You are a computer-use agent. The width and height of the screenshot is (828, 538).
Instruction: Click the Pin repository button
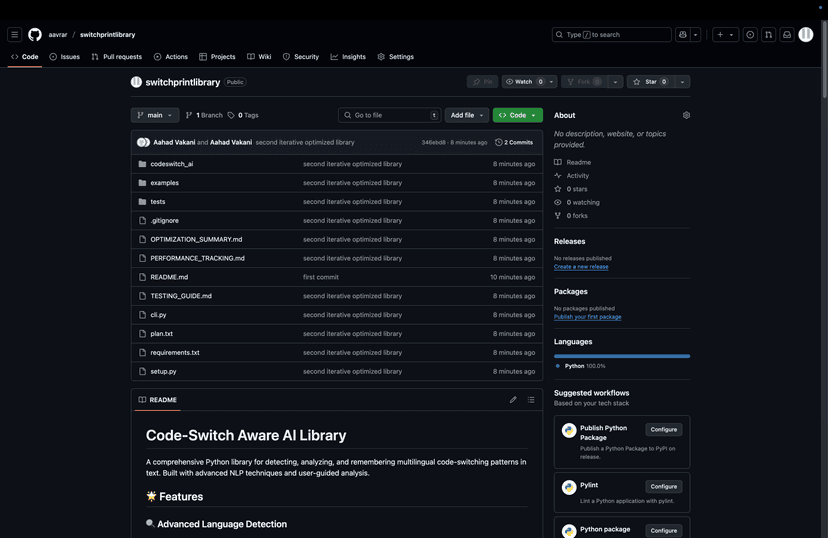[483, 82]
